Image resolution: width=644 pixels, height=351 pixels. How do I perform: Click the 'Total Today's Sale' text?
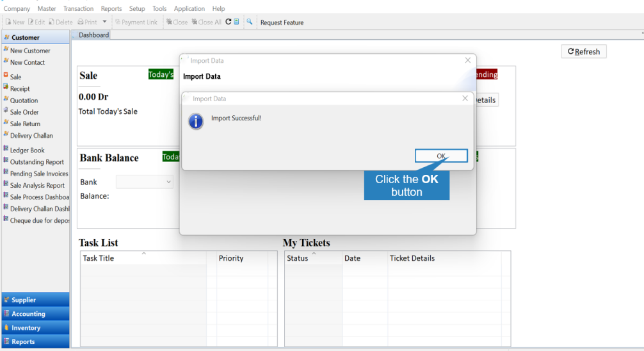[108, 111]
